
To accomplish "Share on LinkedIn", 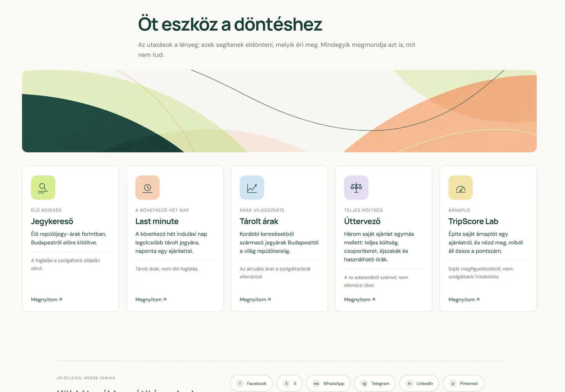I will pyautogui.click(x=419, y=383).
